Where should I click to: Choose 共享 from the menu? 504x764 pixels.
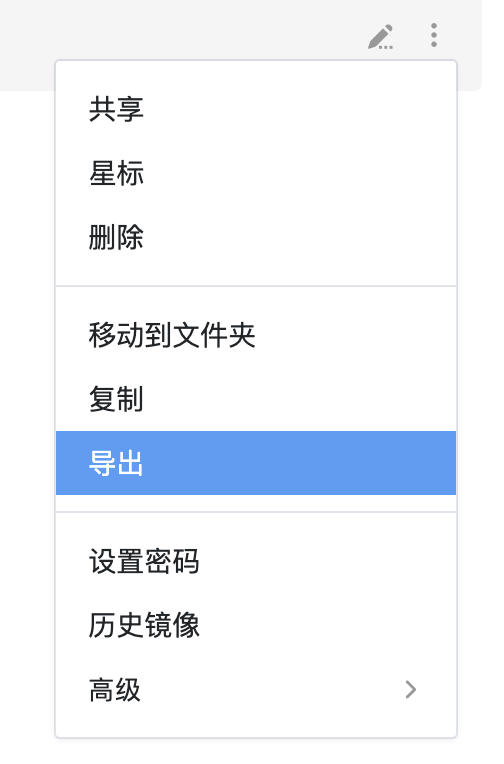coord(256,109)
